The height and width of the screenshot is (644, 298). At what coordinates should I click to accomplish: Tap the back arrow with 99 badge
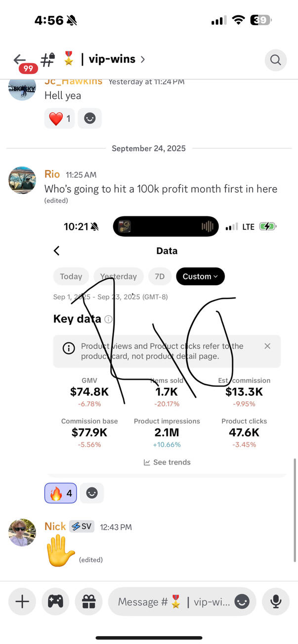(x=21, y=61)
